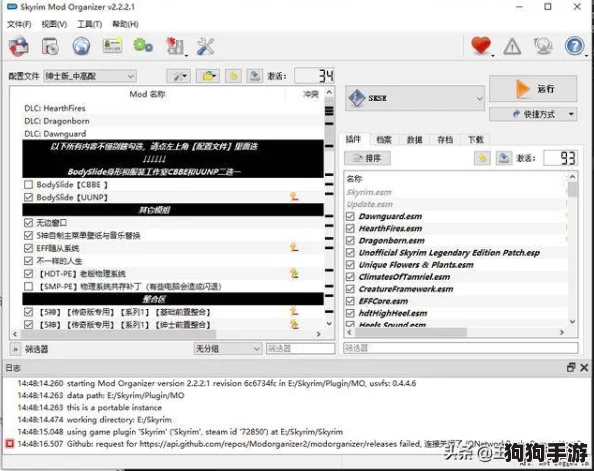Select the 插件 plugins tab
Image resolution: width=594 pixels, height=471 pixels.
tap(353, 139)
